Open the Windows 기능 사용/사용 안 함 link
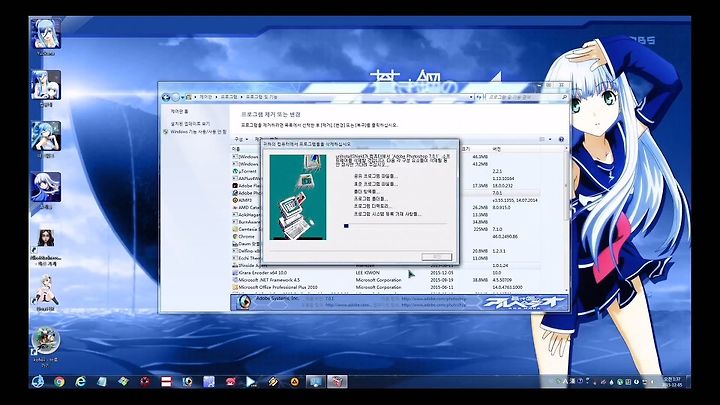 (198, 132)
